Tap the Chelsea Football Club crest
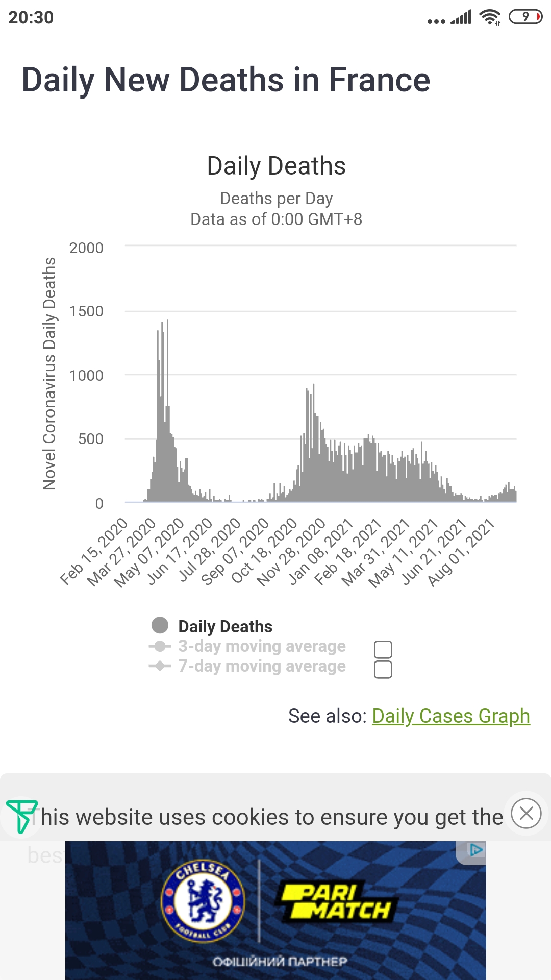Image resolution: width=551 pixels, height=980 pixels. click(203, 901)
